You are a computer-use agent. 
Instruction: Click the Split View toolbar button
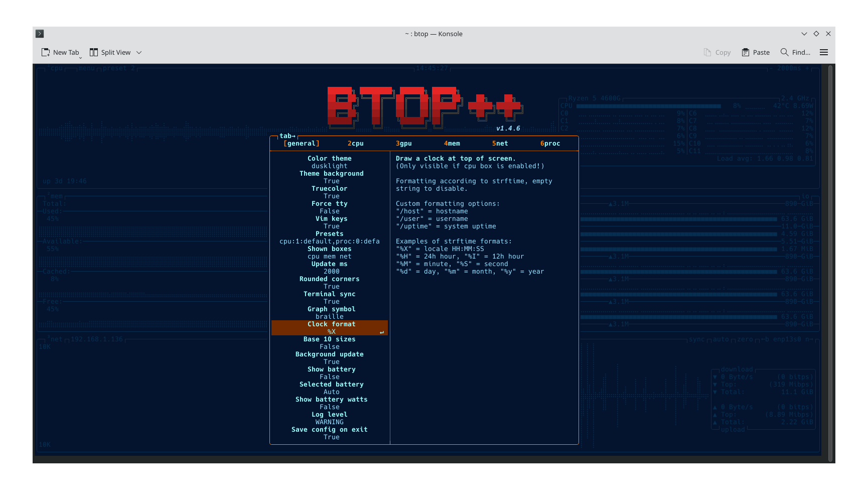[x=110, y=52]
